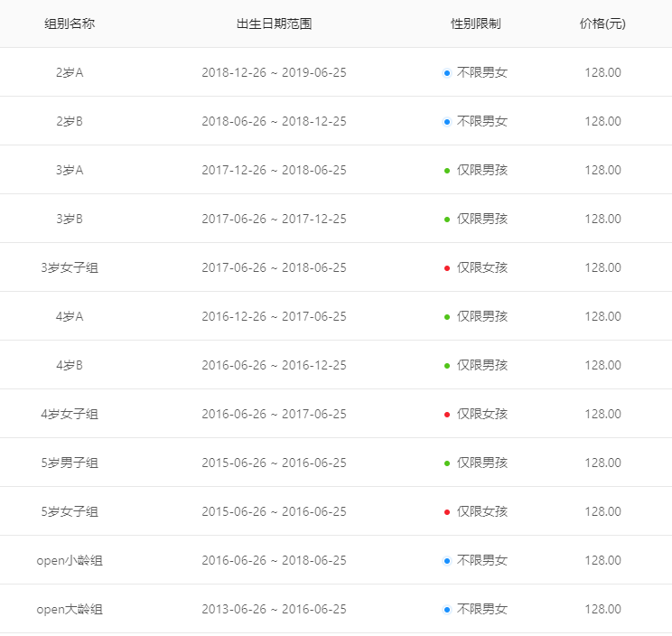This screenshot has height=636, width=672.
Task: Click price 128.00 in 3岁女子组 row
Action: (603, 267)
